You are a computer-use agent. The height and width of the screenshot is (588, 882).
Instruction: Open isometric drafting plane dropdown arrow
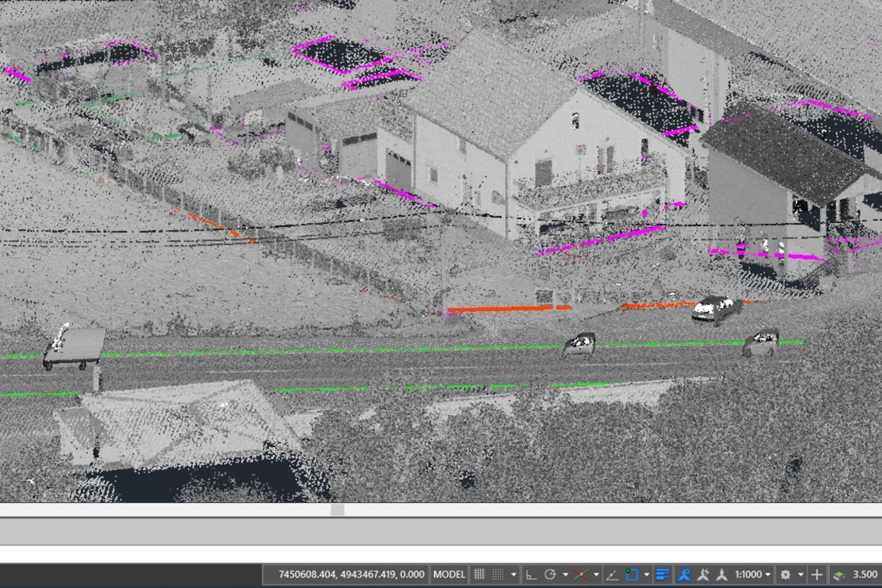tap(596, 574)
